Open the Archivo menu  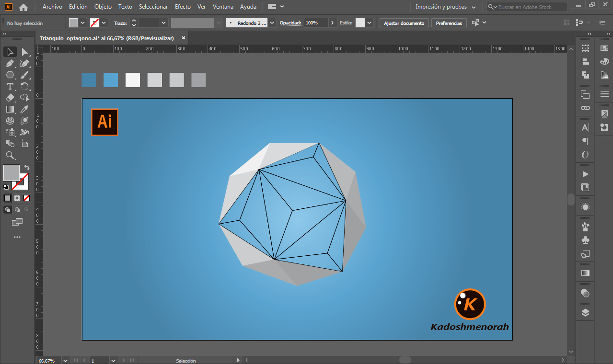coord(52,7)
